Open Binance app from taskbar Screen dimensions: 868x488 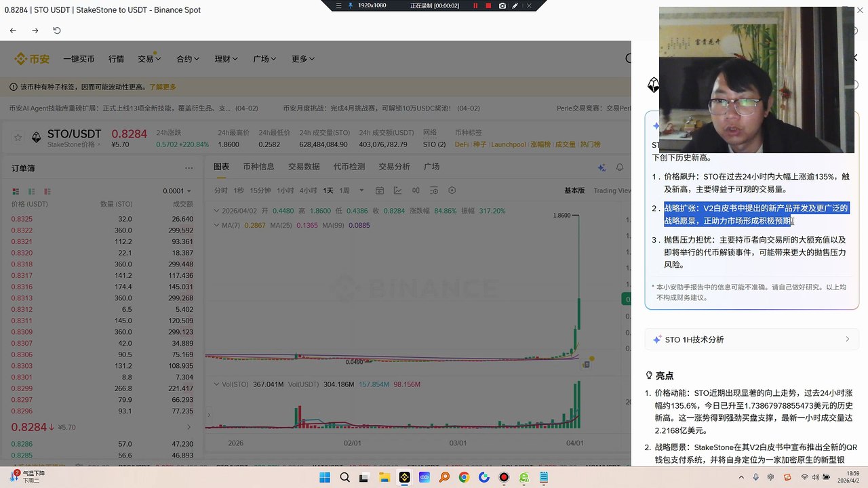405,477
